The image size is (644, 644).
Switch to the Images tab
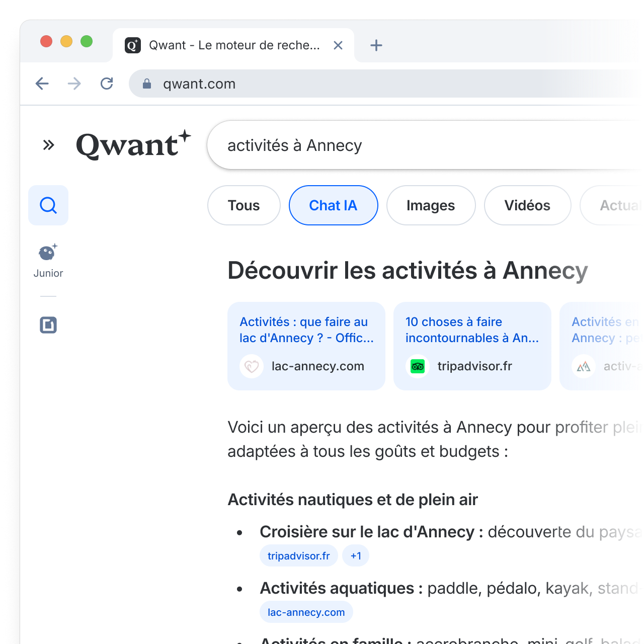431,205
